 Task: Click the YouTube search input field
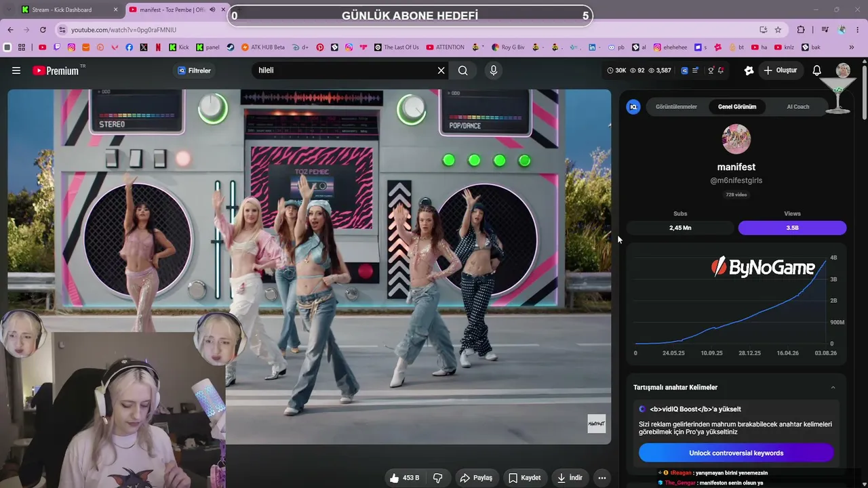pos(343,70)
